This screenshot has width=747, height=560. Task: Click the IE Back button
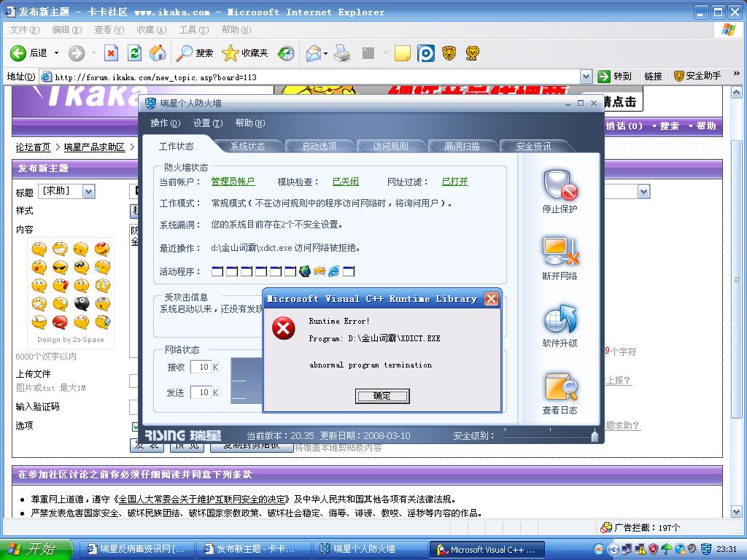(x=28, y=52)
